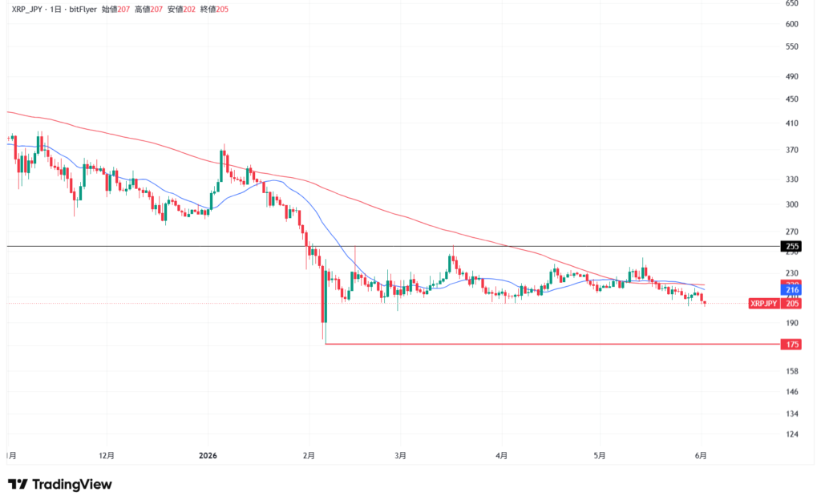This screenshot has width=821, height=504.
Task: Select the red 175 price label
Action: pos(791,344)
